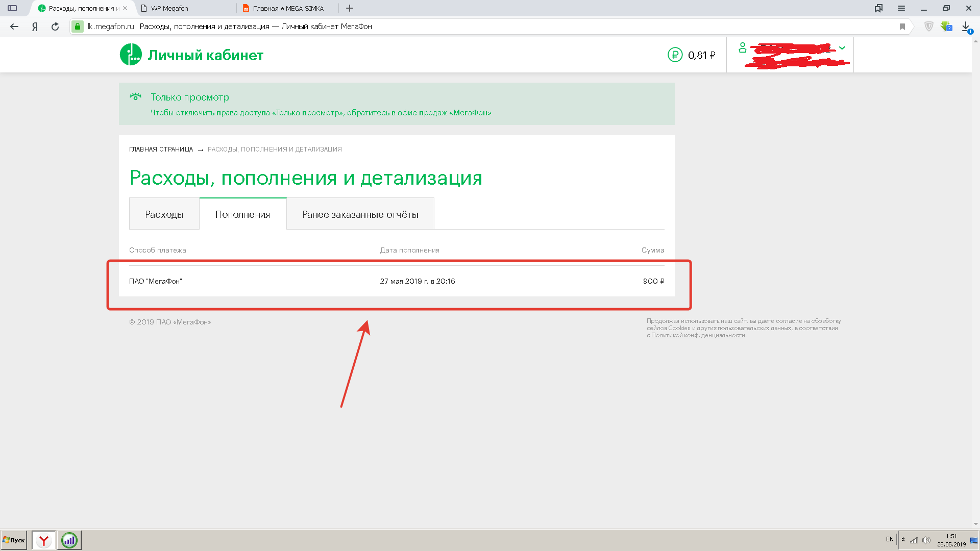Click the 900 ₽ amount
Image resolution: width=980 pixels, height=551 pixels.
654,281
